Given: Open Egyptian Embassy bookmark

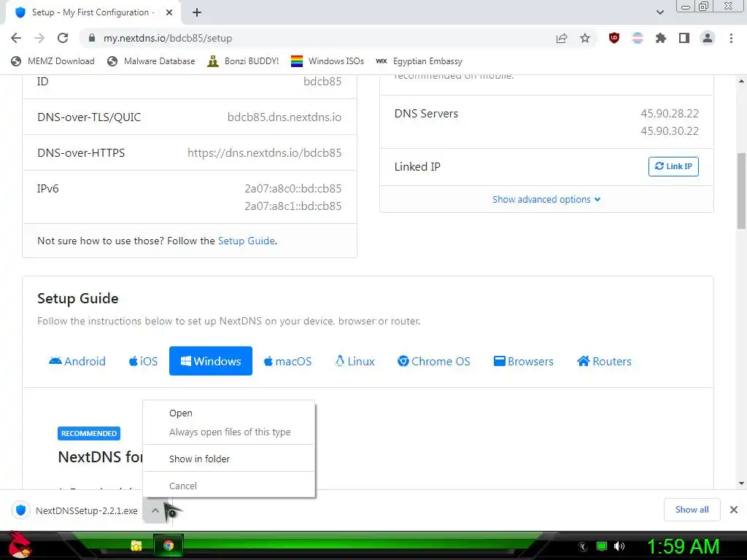Looking at the screenshot, I should [419, 61].
